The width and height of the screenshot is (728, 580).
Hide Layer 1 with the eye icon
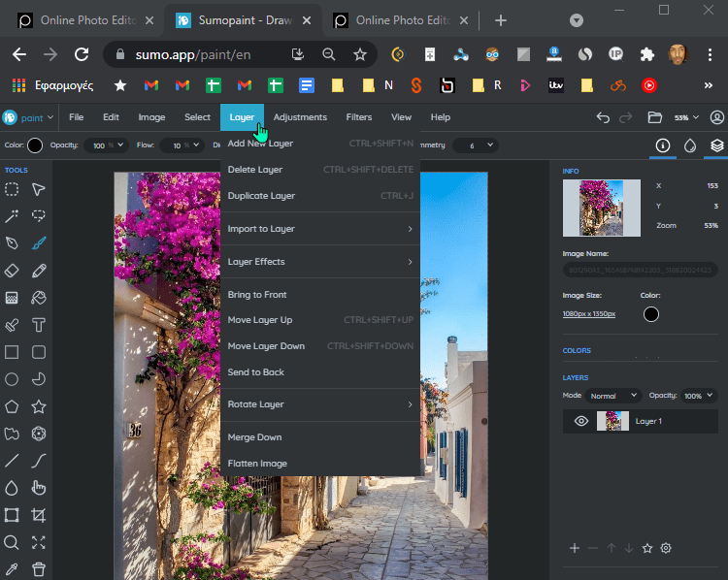[580, 421]
